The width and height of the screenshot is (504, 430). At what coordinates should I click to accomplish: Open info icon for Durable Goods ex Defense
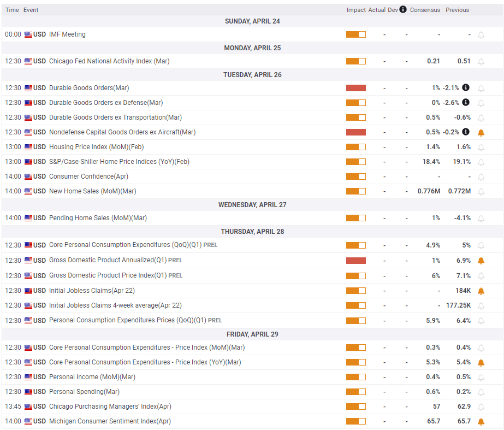point(465,102)
